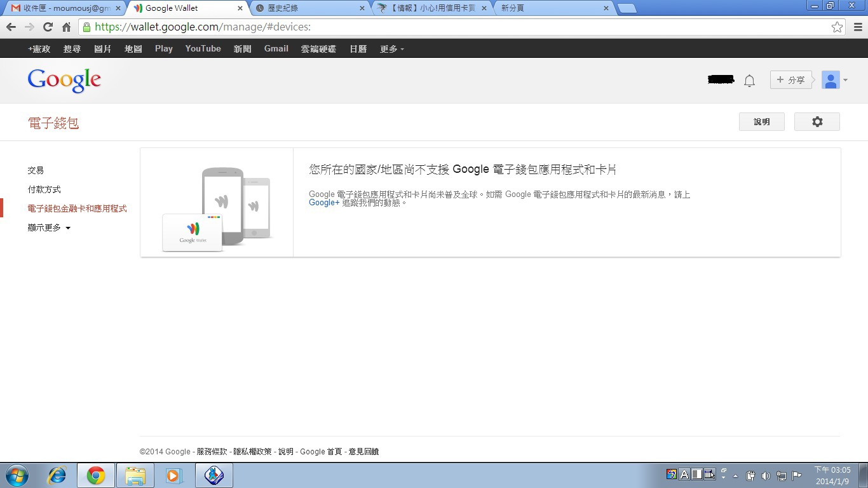This screenshot has height=488, width=868.
Task: Open the language bar options arrow
Action: point(724,477)
